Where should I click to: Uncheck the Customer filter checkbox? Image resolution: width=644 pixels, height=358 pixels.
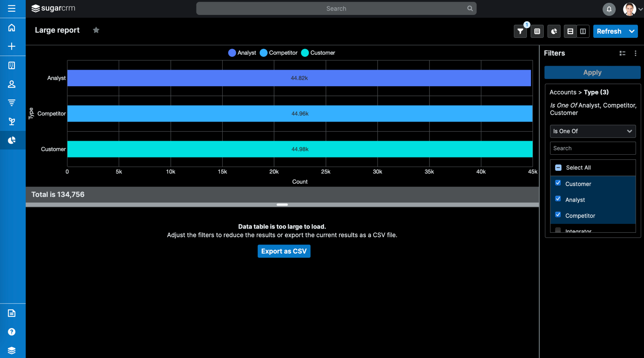tap(558, 183)
